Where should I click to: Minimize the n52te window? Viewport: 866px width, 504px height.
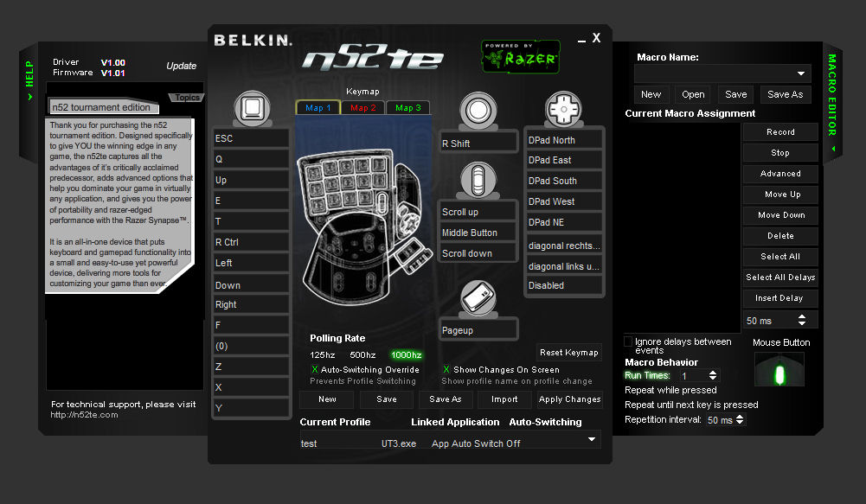coord(581,41)
